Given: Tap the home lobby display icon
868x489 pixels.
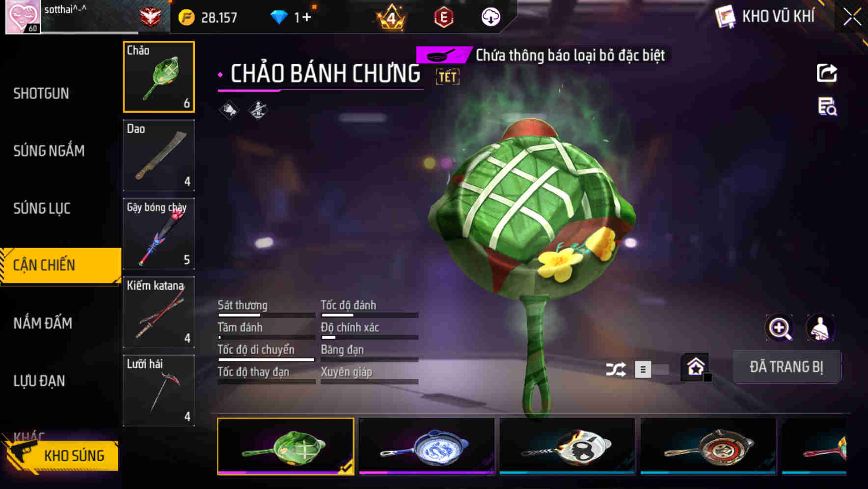Looking at the screenshot, I should 696,367.
